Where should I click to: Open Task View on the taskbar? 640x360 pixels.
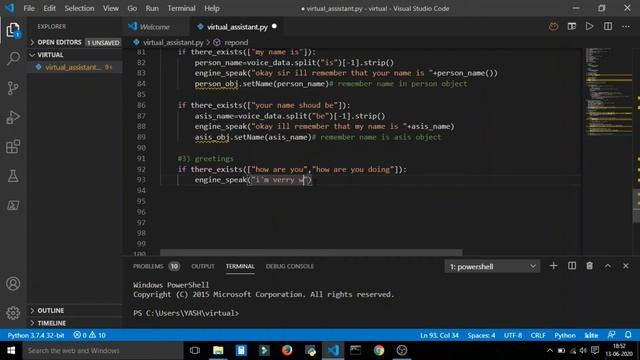point(195,350)
